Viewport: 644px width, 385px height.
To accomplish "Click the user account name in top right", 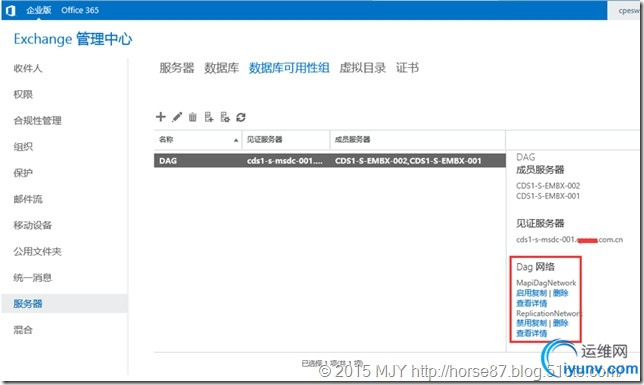I will point(628,11).
